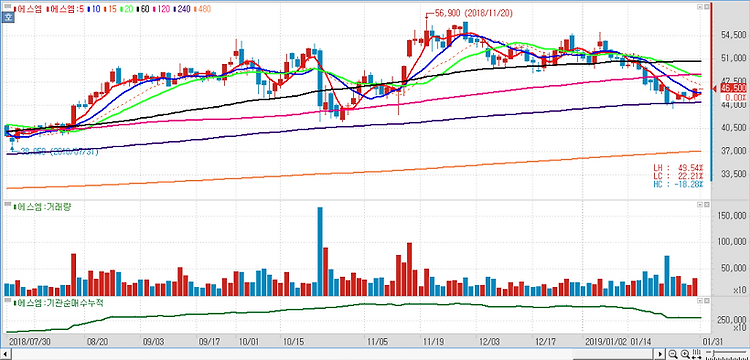This screenshot has width=750, height=360.
Task: Click the HC : -18.28% statistic
Action: point(679,184)
